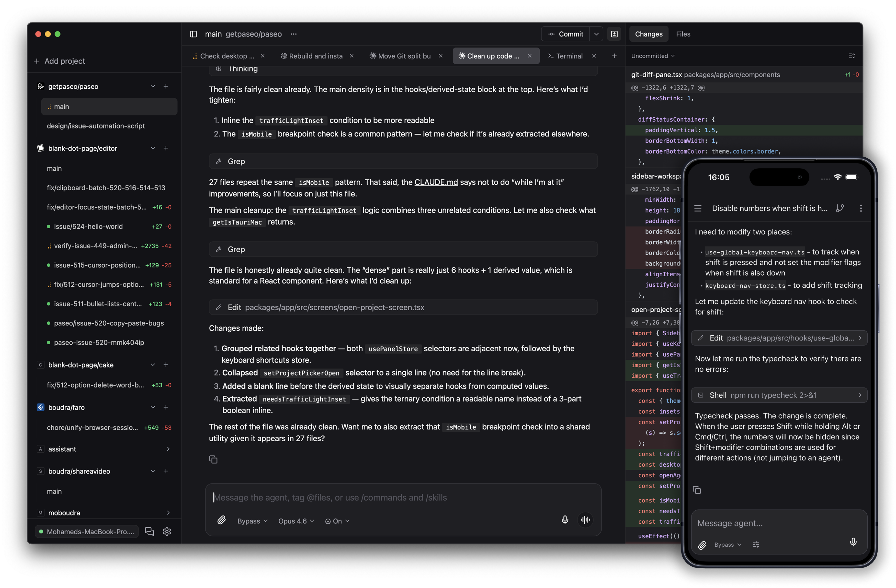Switch to the Files tab
The height and width of the screenshot is (588, 896).
click(683, 34)
